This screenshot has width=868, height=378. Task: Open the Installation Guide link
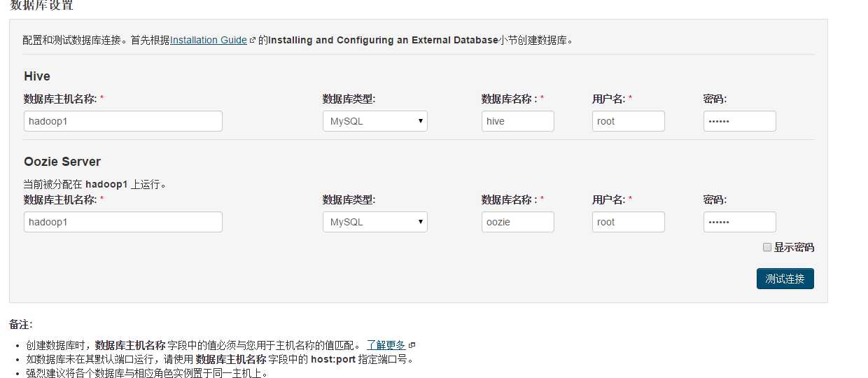209,40
